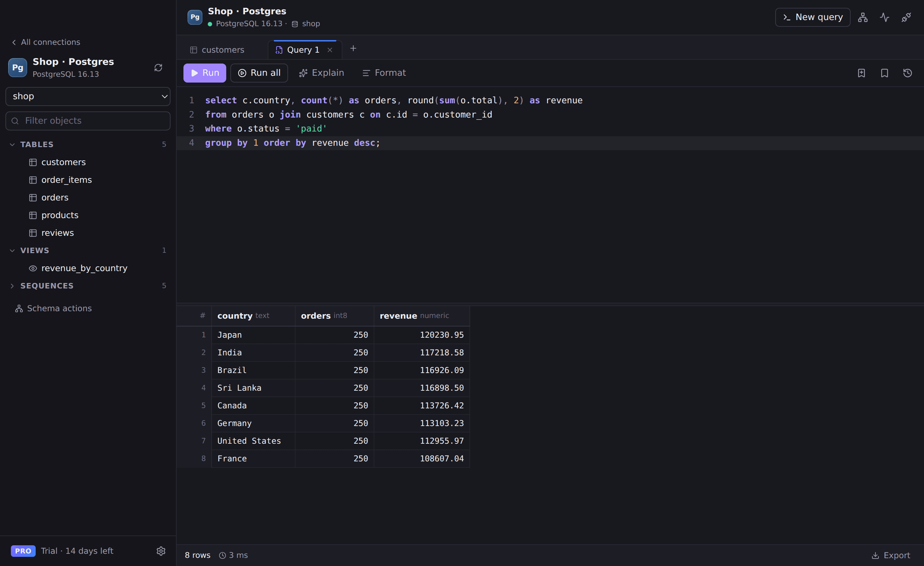This screenshot has height=566, width=924.
Task: Sort by the revenue column header
Action: 422,316
